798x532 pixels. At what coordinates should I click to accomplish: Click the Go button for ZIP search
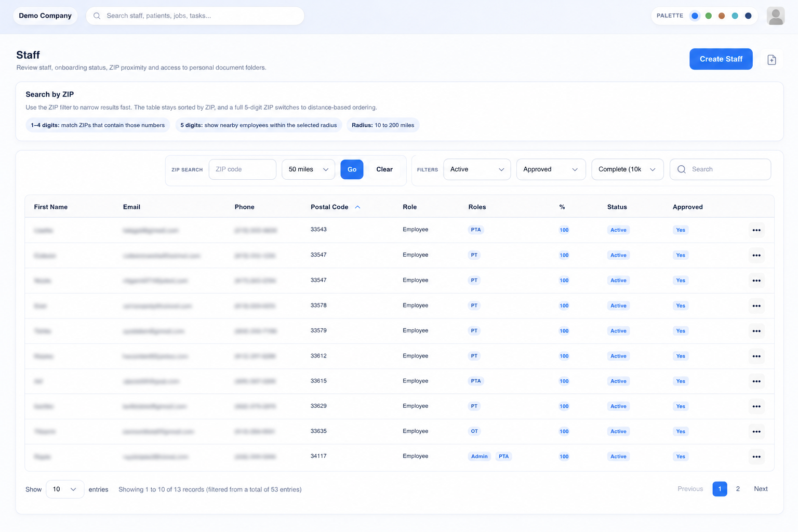tap(352, 169)
